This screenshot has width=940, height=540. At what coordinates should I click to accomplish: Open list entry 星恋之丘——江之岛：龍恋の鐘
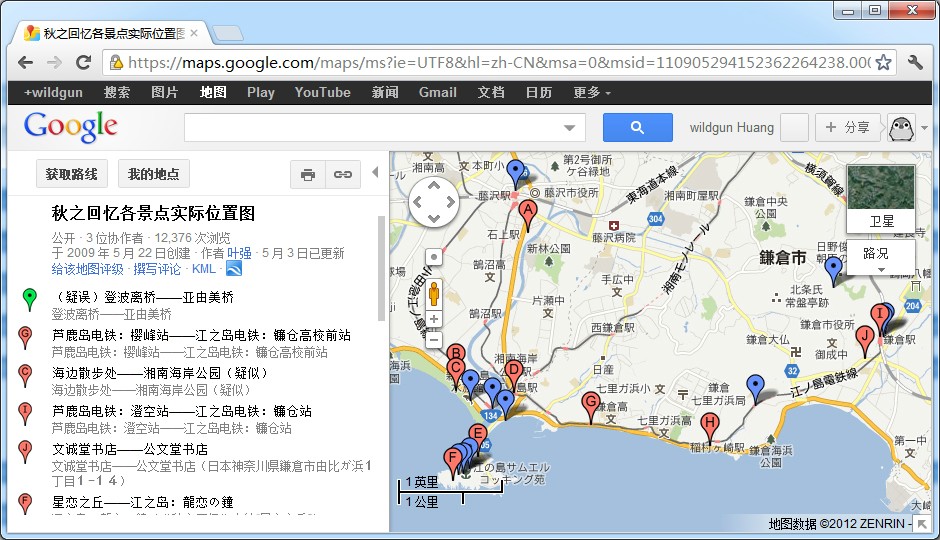click(x=143, y=502)
